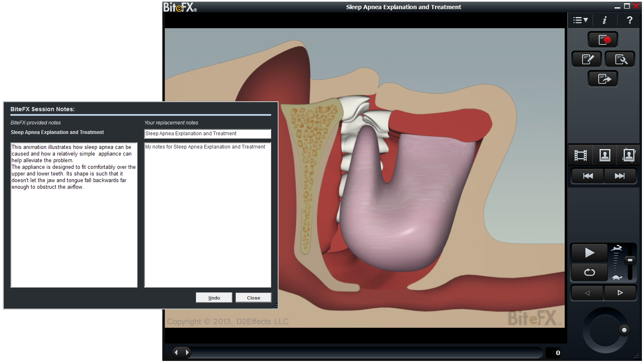The image size is (644, 363).
Task: Click the BiteFX logo in title bar
Action: [x=180, y=7]
